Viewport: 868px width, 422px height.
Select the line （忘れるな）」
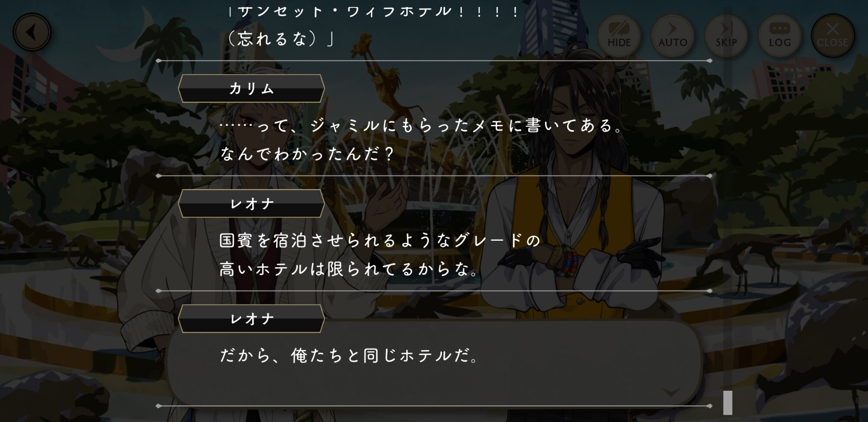281,39
